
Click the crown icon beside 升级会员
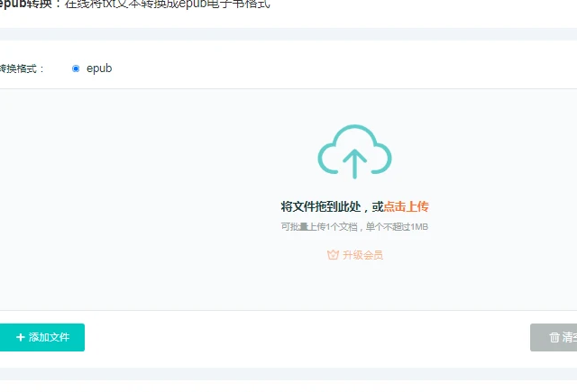tap(333, 254)
